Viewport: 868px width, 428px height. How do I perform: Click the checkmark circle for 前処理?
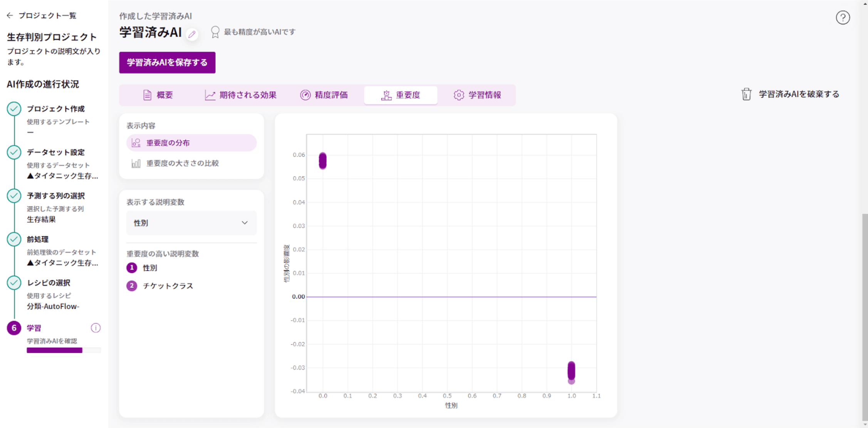[x=14, y=239]
